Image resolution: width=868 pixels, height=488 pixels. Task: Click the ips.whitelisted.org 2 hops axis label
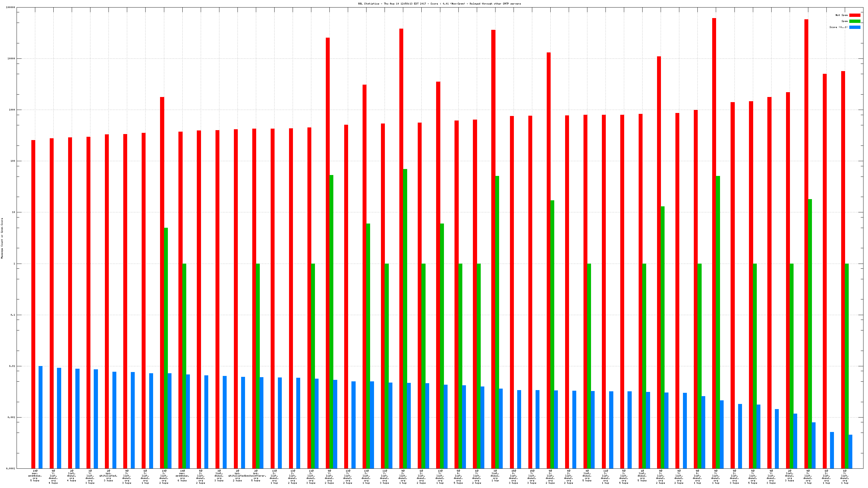point(237,476)
